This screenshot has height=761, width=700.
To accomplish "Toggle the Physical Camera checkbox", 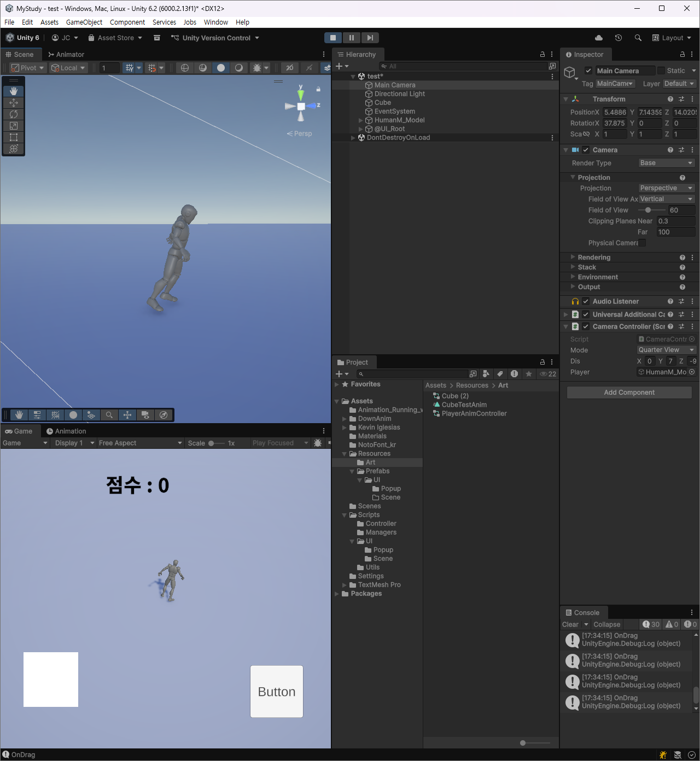I will click(642, 243).
